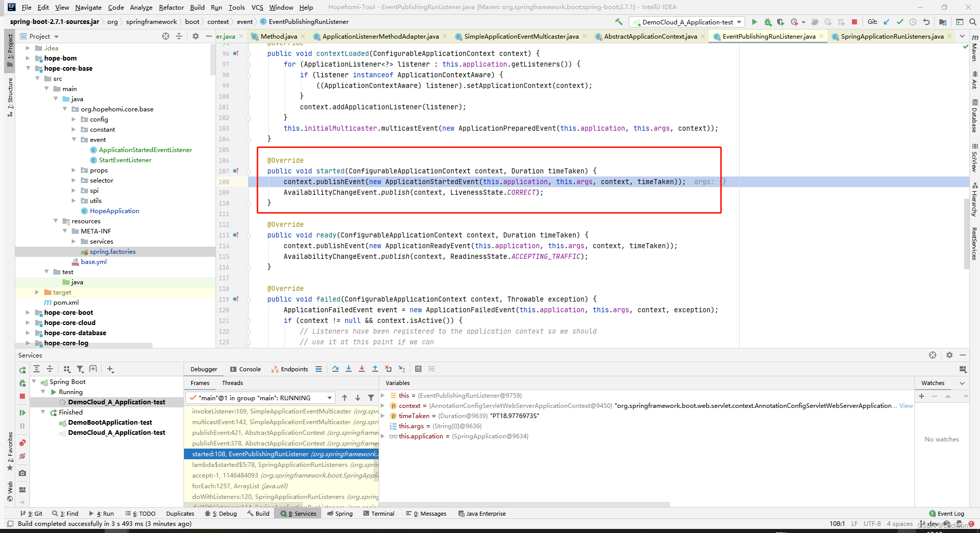Expand the 'this' variable in Variables
The image size is (980, 533).
click(x=383, y=395)
